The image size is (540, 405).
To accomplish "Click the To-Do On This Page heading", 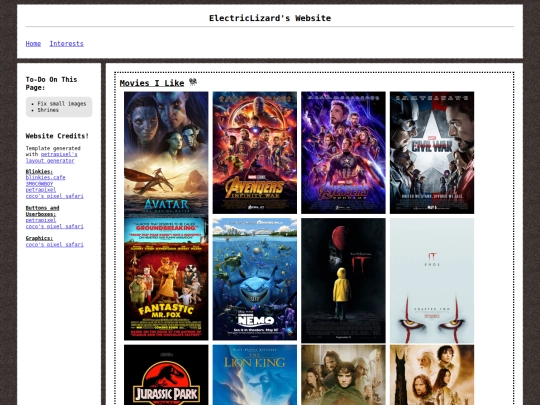I will tap(51, 83).
